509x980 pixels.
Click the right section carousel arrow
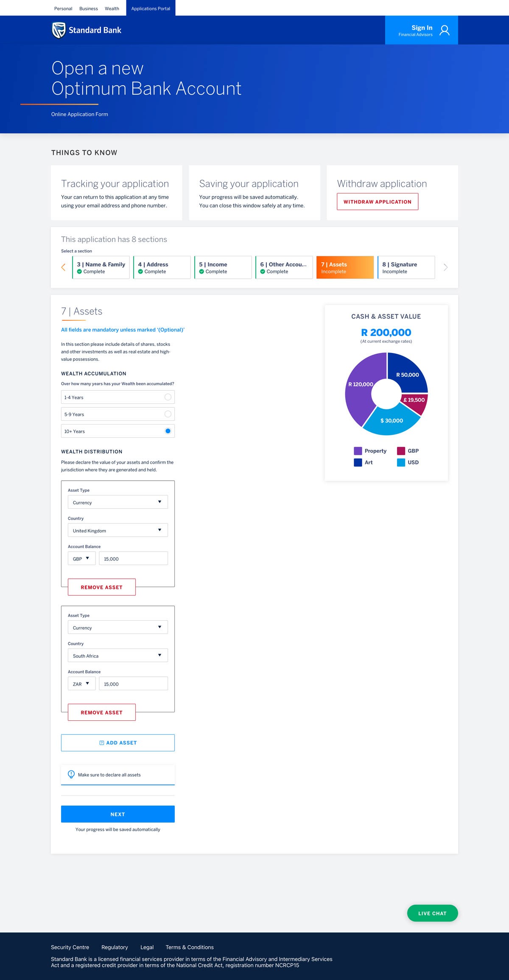click(445, 267)
